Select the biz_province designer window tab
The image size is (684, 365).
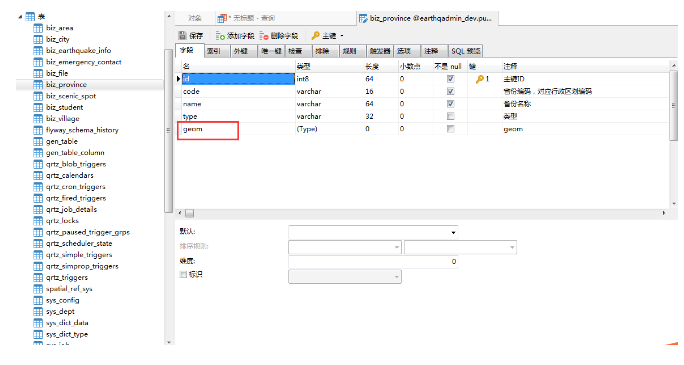click(x=427, y=18)
